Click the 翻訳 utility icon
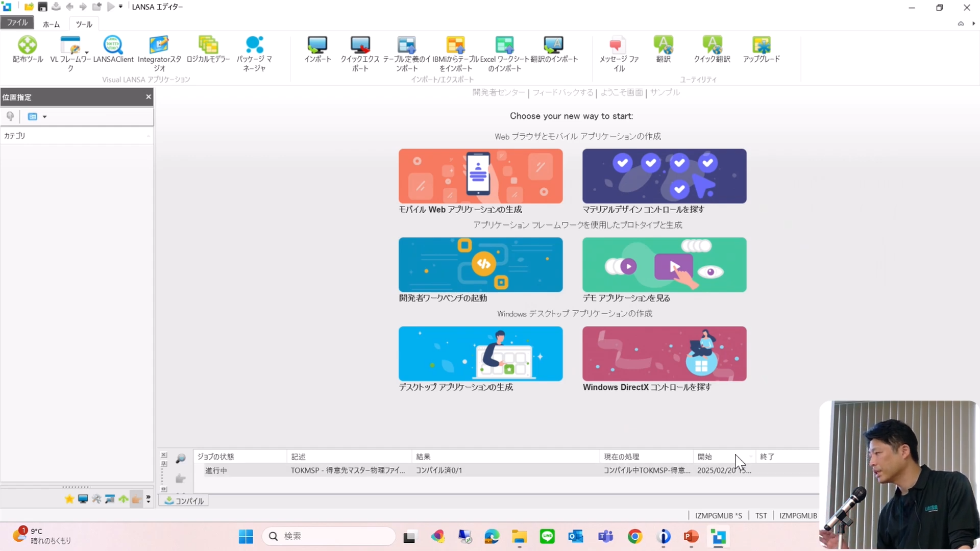This screenshot has width=980, height=551. coord(663,49)
